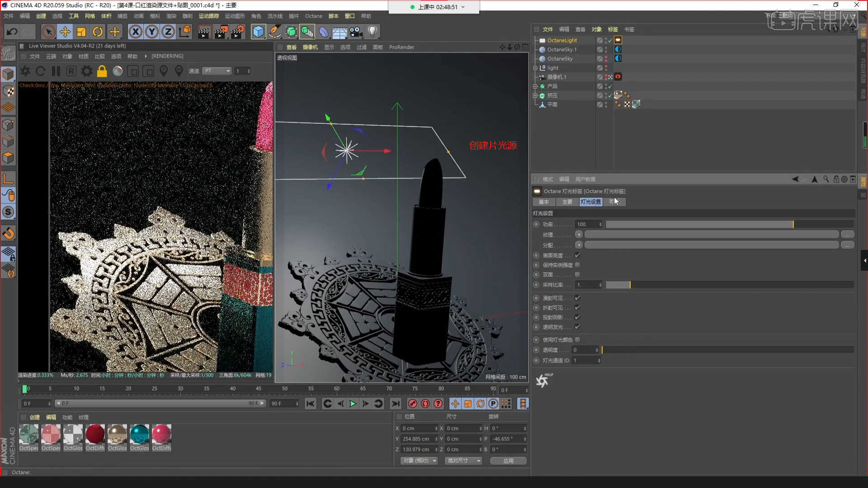
Task: Toggle the Z axis lock
Action: click(168, 32)
